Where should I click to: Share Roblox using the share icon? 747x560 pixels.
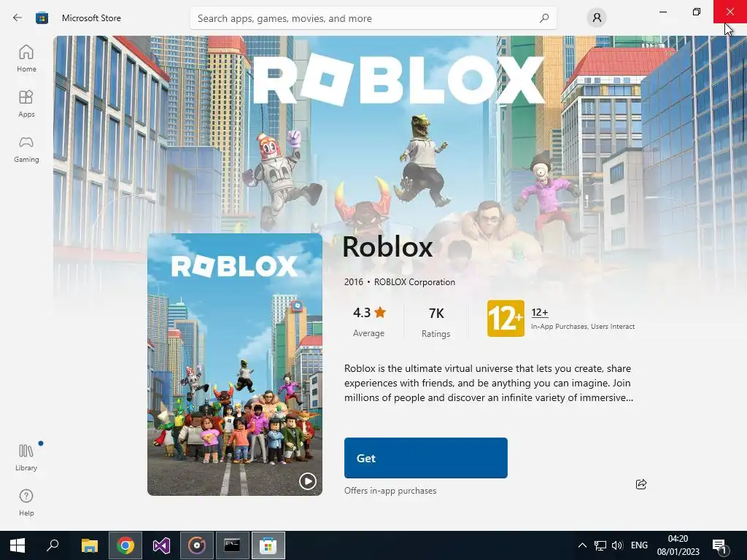click(x=641, y=484)
